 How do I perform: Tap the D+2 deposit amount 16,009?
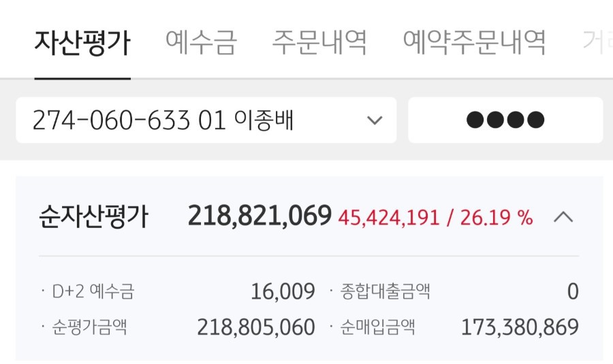point(283,292)
